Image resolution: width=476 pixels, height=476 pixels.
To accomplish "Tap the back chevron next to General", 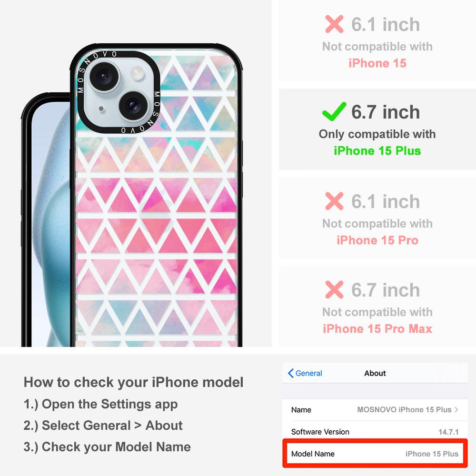I will [x=290, y=373].
